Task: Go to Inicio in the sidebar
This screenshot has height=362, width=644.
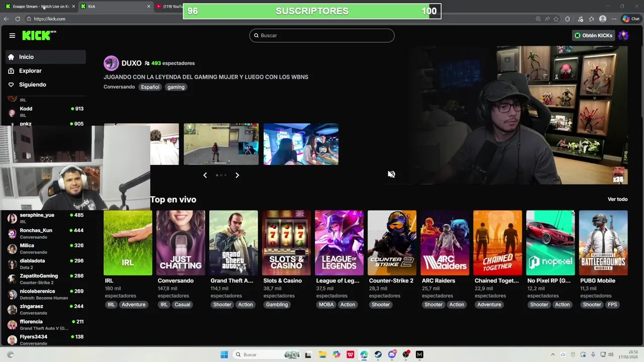Action: pos(46,57)
